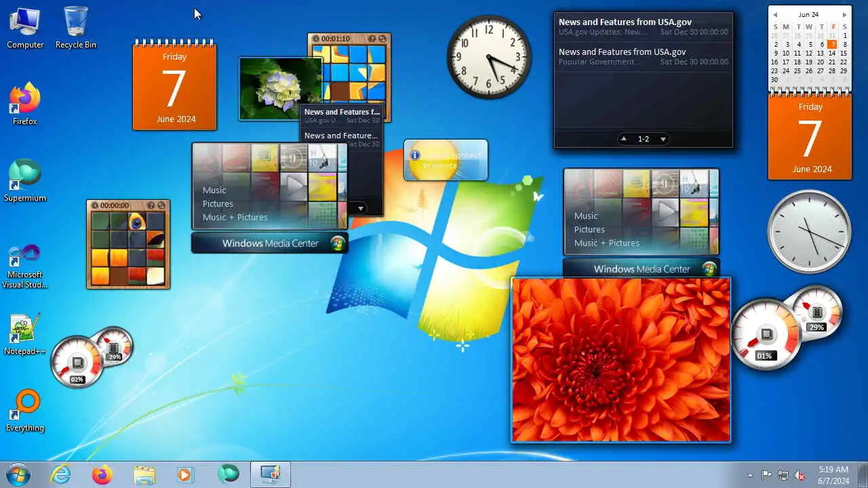
Task: Select the Microsoft Visual Studio shortcut
Action: tap(25, 266)
